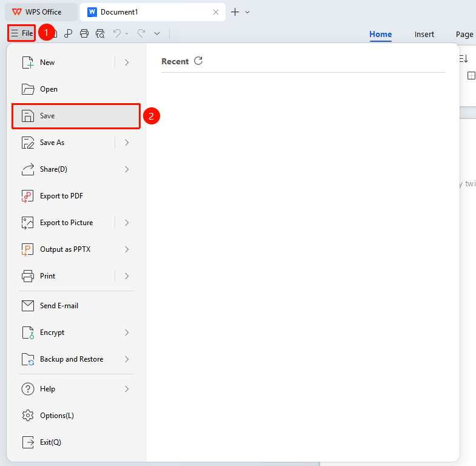Expand the Help submenu arrow
The image size is (476, 466).
click(127, 389)
